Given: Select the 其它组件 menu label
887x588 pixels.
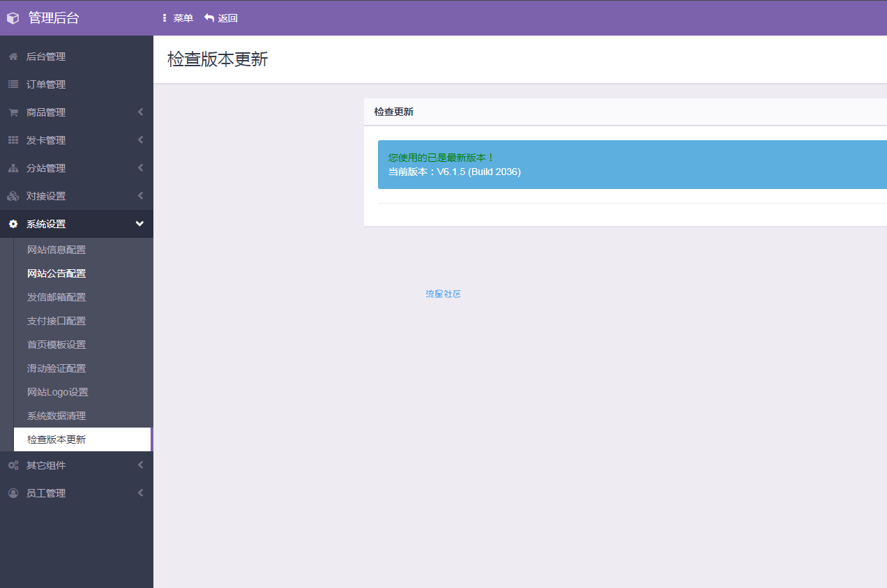Looking at the screenshot, I should coord(46,465).
